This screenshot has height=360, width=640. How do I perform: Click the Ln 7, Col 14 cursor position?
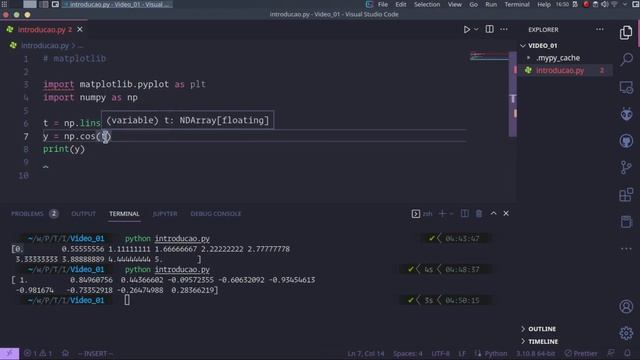coord(366,354)
